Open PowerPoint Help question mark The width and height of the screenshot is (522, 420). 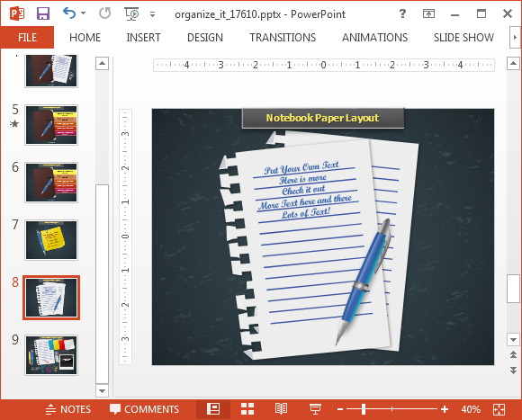point(402,13)
